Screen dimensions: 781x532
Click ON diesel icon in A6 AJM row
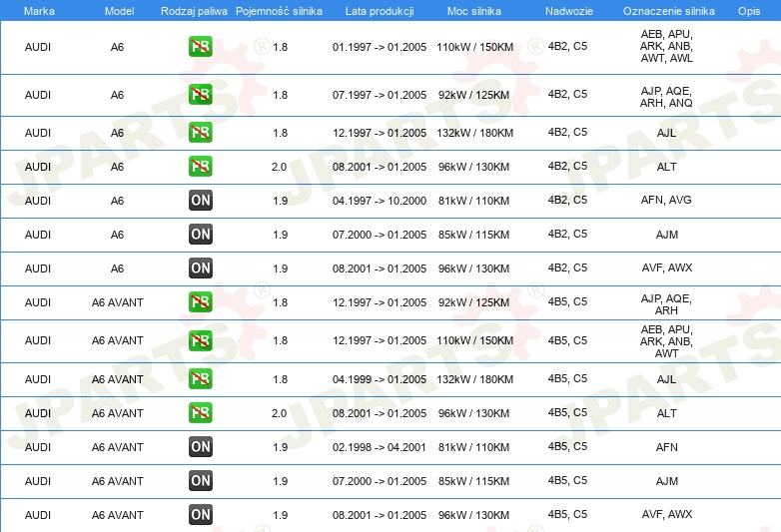pos(200,234)
